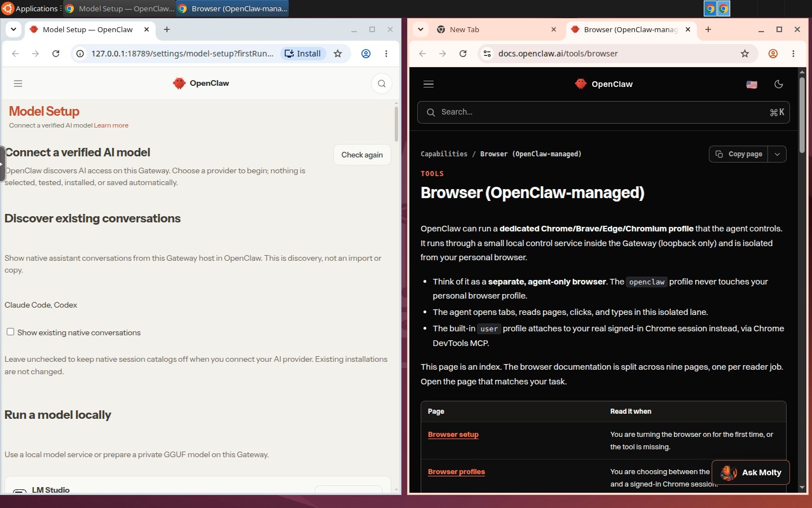812x508 pixels.
Task: Click "Run a model locally" heading
Action: [x=58, y=415]
